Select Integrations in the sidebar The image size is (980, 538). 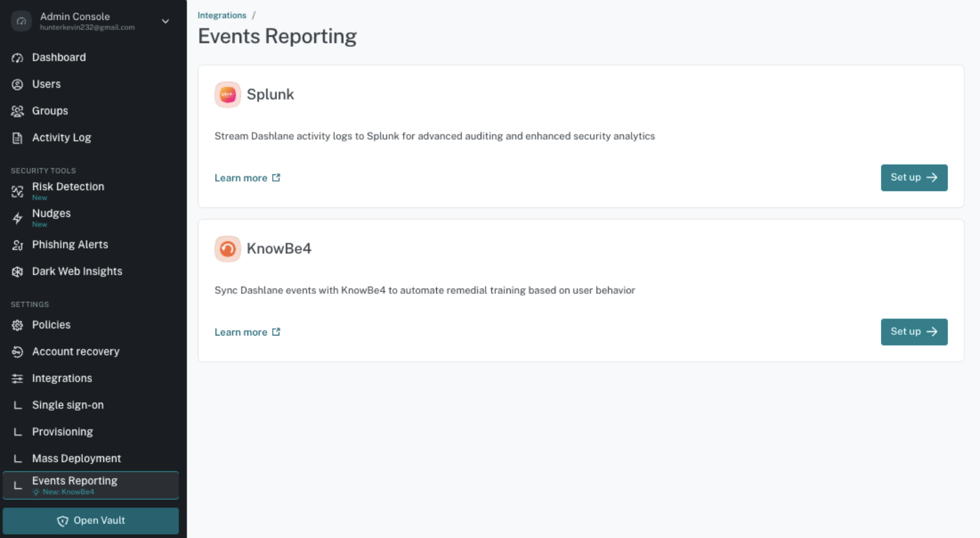click(x=91, y=379)
